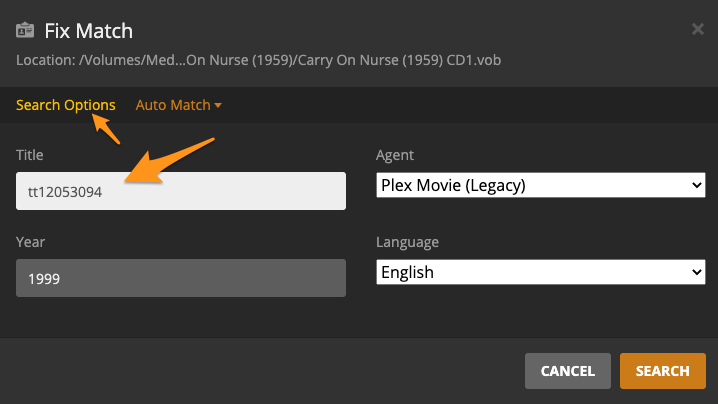The width and height of the screenshot is (718, 404).
Task: Click the Fix Match media card icon
Action: coord(25,32)
